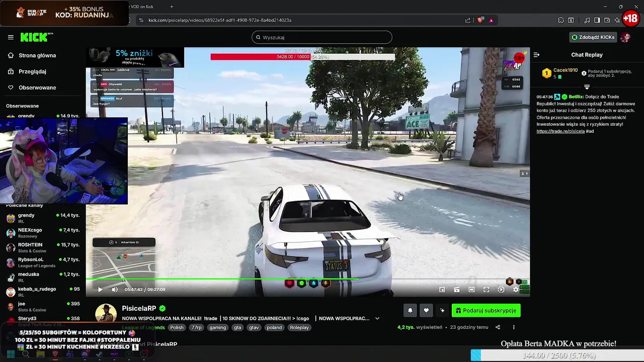Click Brave Rewards triangle icon

tap(491, 20)
